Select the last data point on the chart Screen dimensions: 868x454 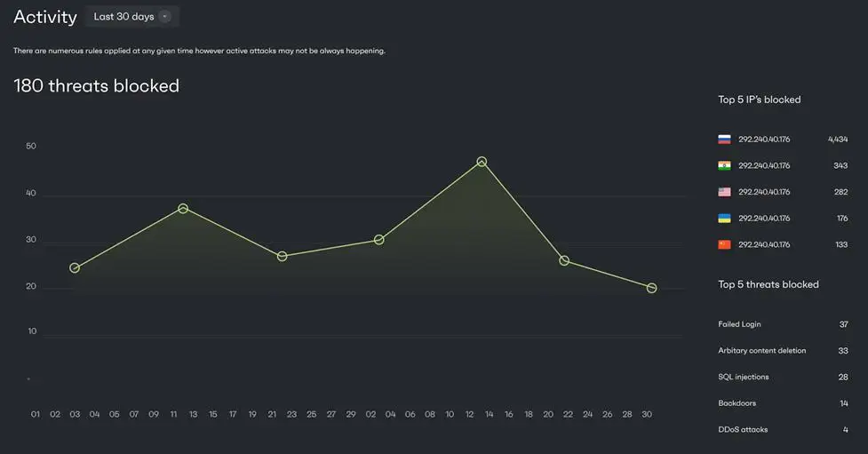click(x=651, y=288)
